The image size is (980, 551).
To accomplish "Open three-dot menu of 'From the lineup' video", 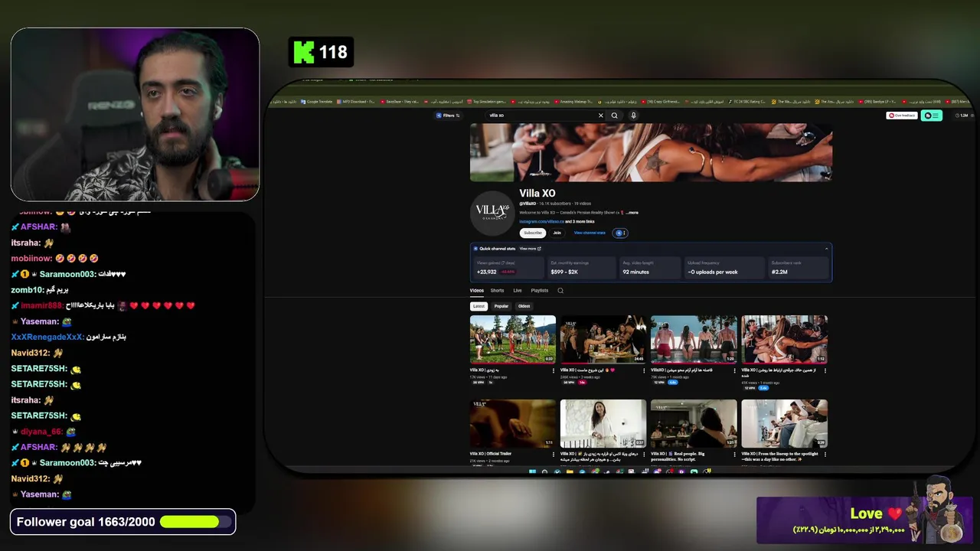I will click(x=825, y=455).
